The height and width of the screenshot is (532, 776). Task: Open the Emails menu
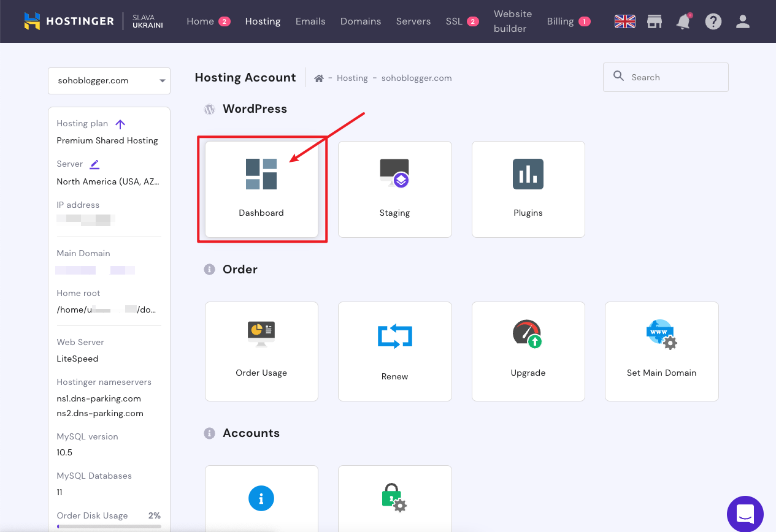[x=310, y=21]
